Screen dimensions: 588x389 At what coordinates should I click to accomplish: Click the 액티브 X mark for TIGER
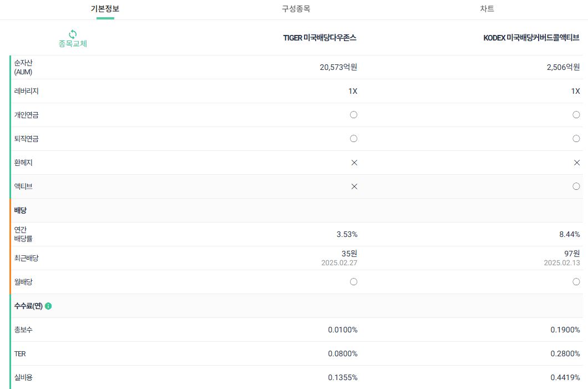pyautogui.click(x=354, y=186)
